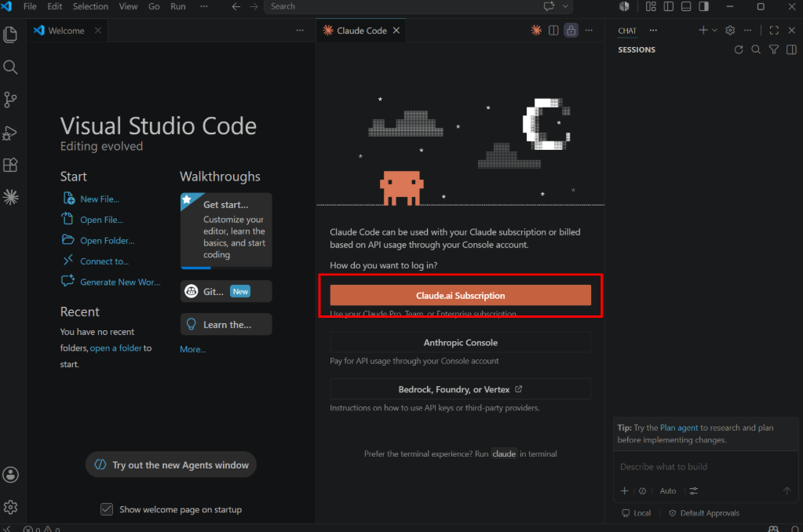Add context with the chat input plus icon
Screen dimensions: 803x532
coord(624,490)
